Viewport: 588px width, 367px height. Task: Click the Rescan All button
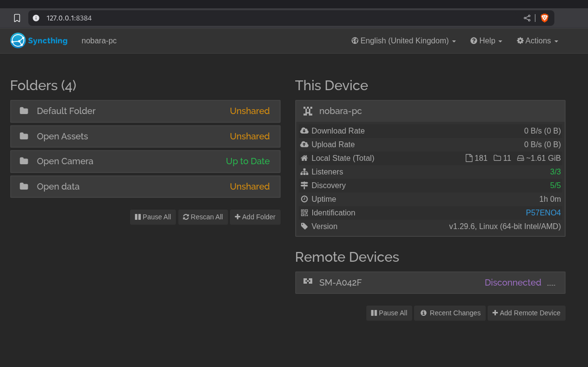[x=203, y=217]
